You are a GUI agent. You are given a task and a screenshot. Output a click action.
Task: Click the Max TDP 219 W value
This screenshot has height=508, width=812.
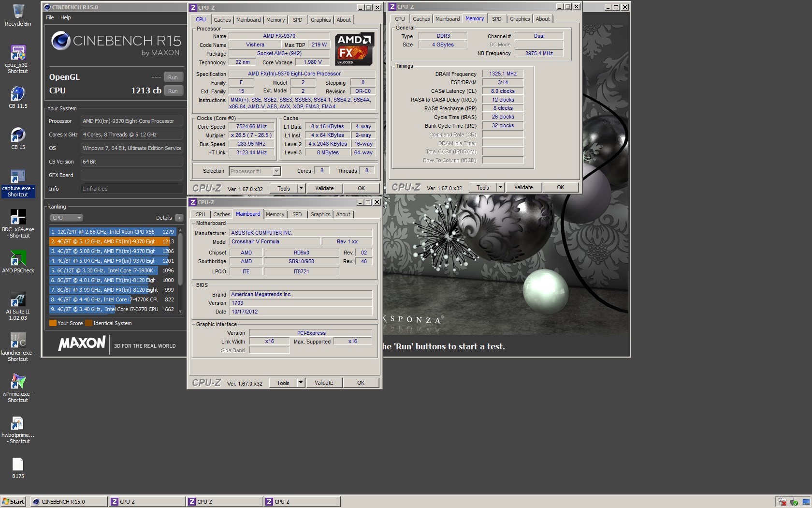[319, 45]
